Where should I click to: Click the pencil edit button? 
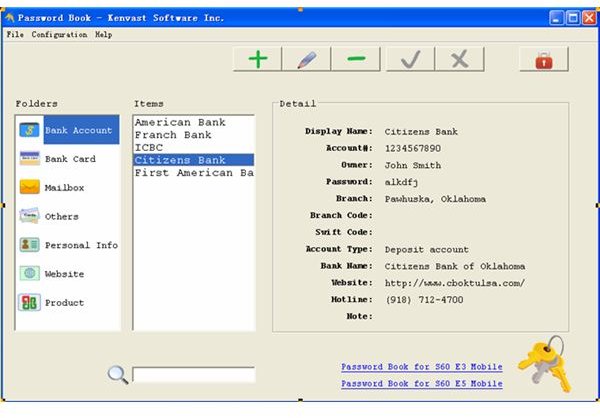click(307, 59)
